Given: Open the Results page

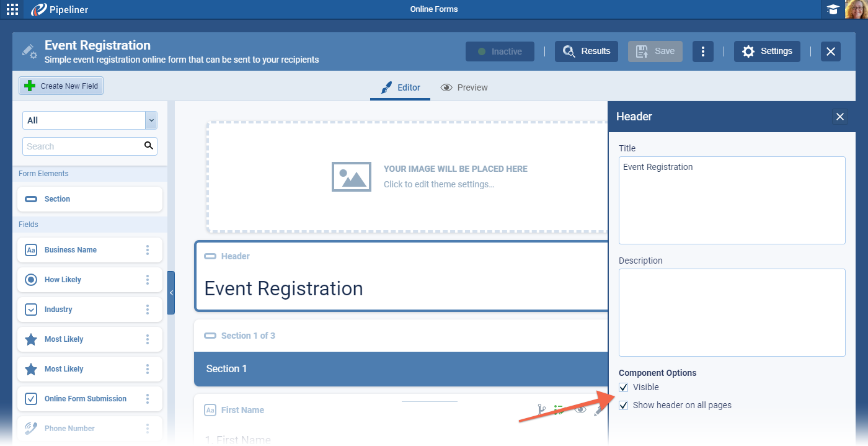Looking at the screenshot, I should click(586, 51).
